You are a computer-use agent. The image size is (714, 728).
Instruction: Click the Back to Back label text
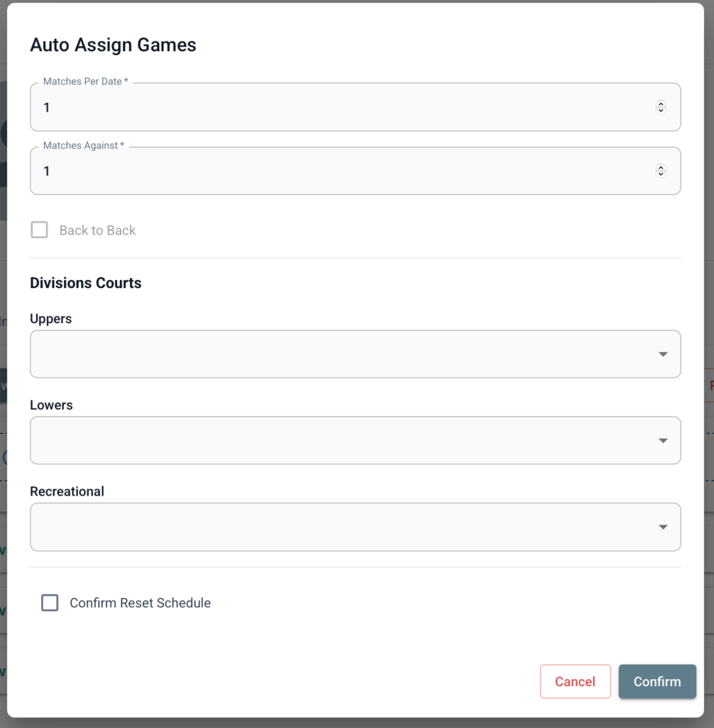click(97, 230)
